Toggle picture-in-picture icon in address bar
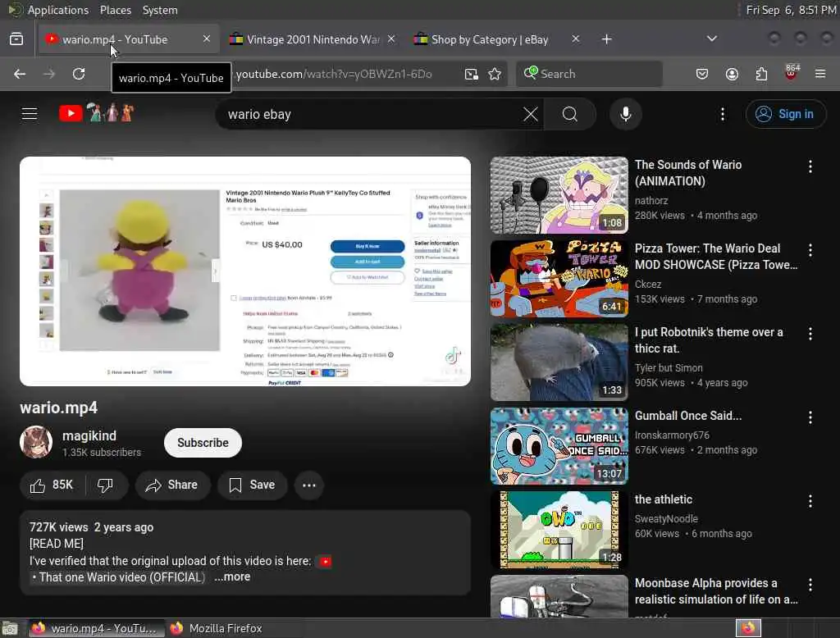Screen dimensions: 840x638 point(472,74)
